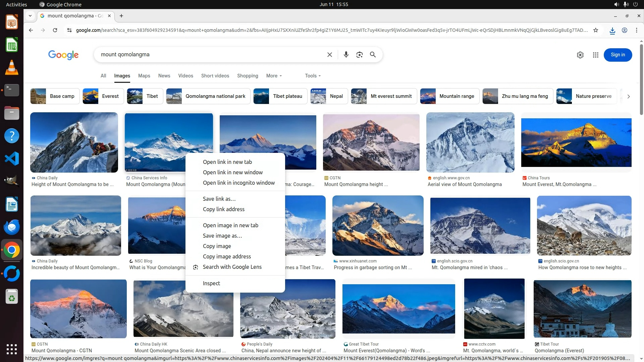Open Google apps grid icon
Screen dimensions: 644x362
click(x=595, y=55)
